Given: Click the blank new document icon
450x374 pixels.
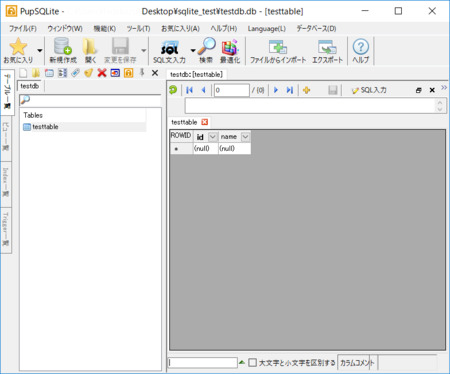Looking at the screenshot, I should point(23,73).
